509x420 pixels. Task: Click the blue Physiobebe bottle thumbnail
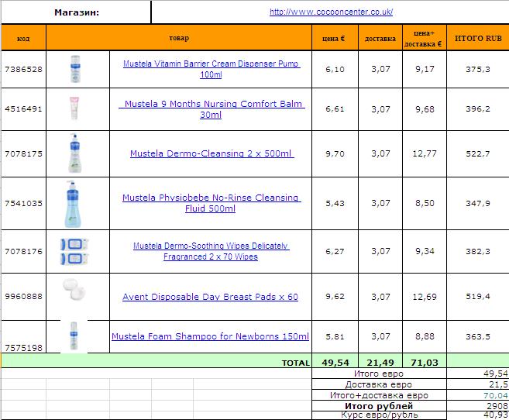click(x=75, y=203)
